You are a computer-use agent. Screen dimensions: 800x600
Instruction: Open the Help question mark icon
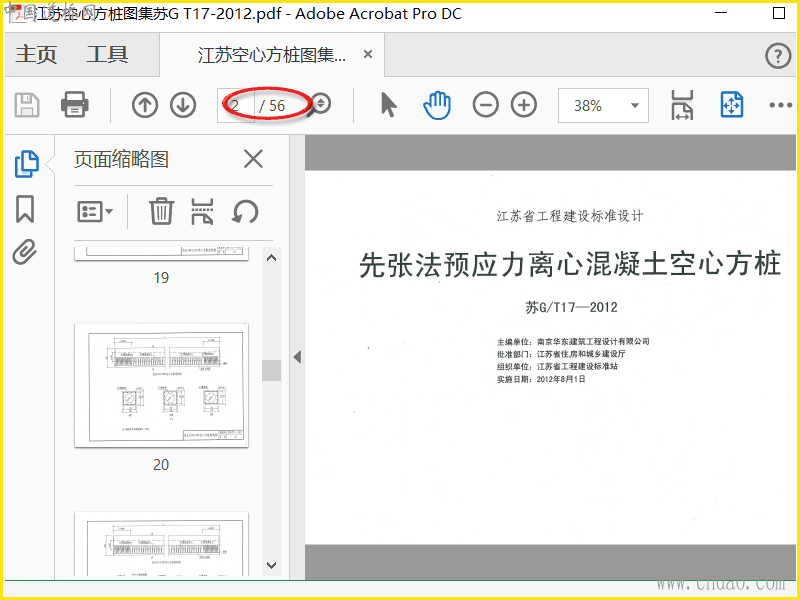[778, 55]
